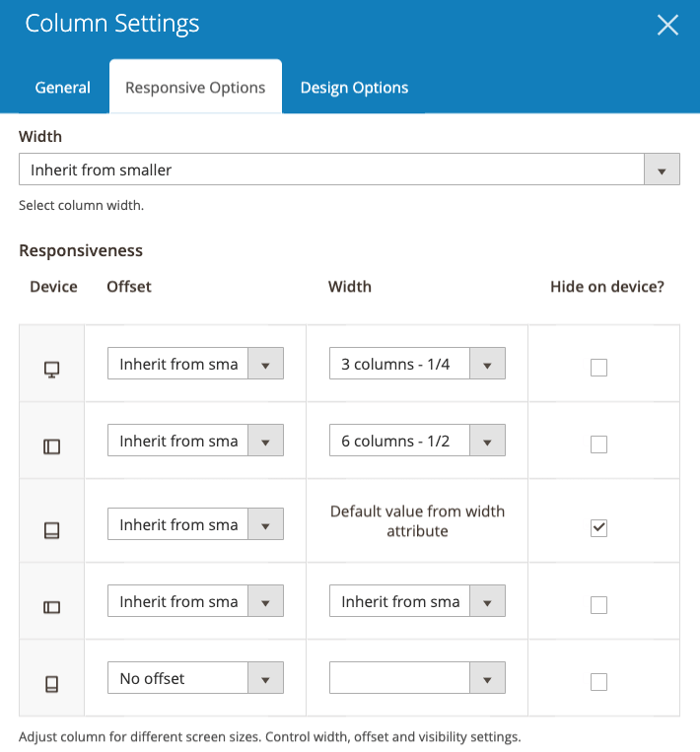Open the top Width 'Inherit from smaller' dropdown

[349, 170]
